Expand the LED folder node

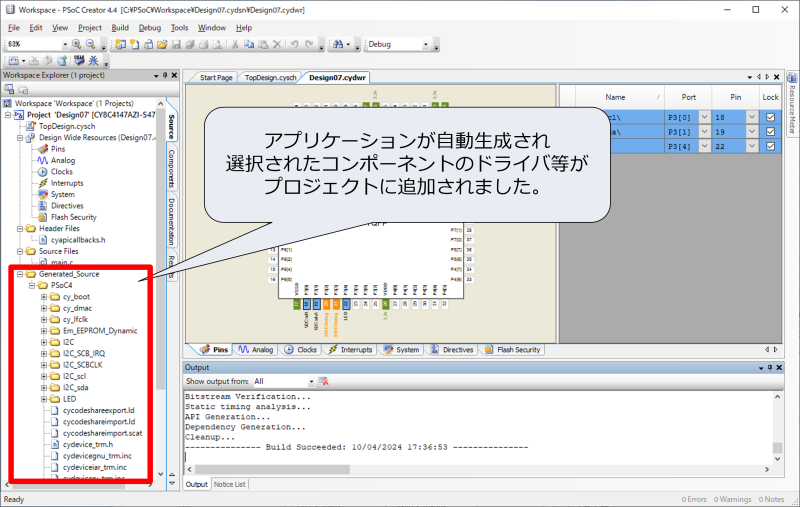click(x=44, y=399)
